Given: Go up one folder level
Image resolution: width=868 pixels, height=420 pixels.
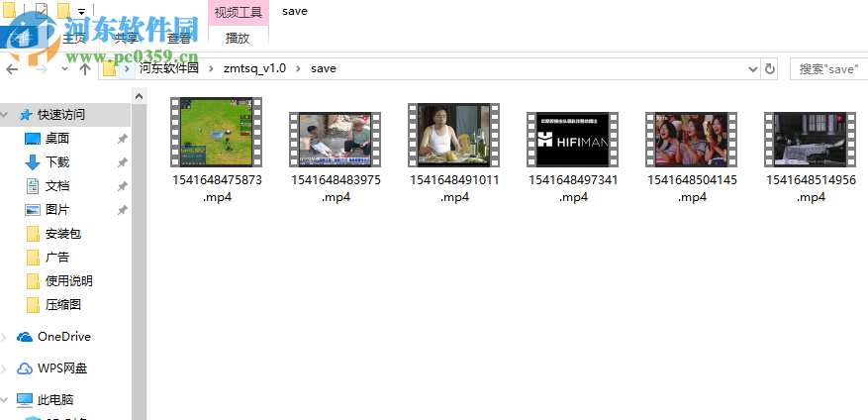Looking at the screenshot, I should (x=85, y=68).
